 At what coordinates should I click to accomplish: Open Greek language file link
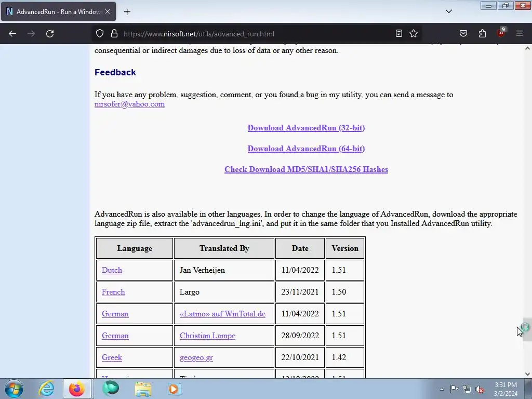[x=112, y=357]
